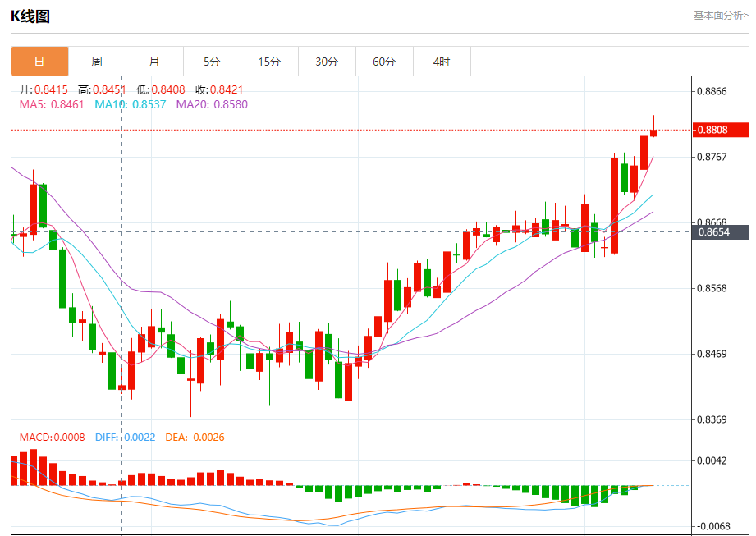This screenshot has height=536, width=756.
Task: Open the 60分 interval tab
Action: (x=384, y=62)
